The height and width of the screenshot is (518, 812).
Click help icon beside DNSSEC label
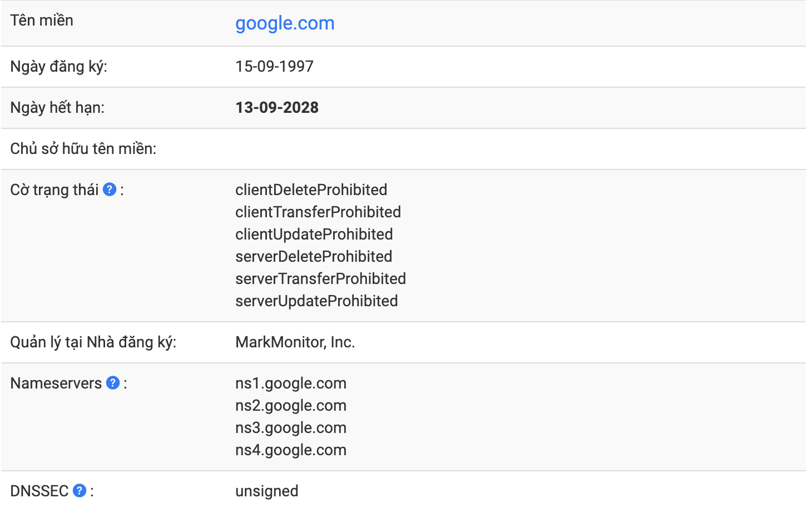click(80, 491)
